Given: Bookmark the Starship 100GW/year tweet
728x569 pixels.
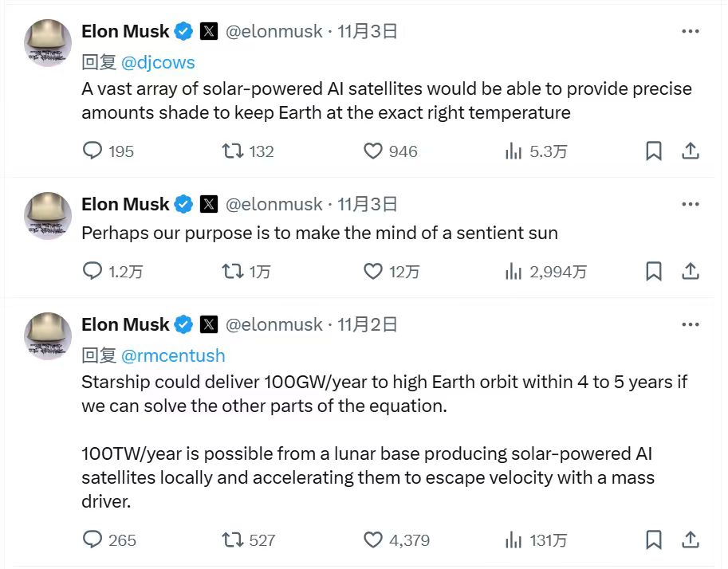Looking at the screenshot, I should click(653, 540).
